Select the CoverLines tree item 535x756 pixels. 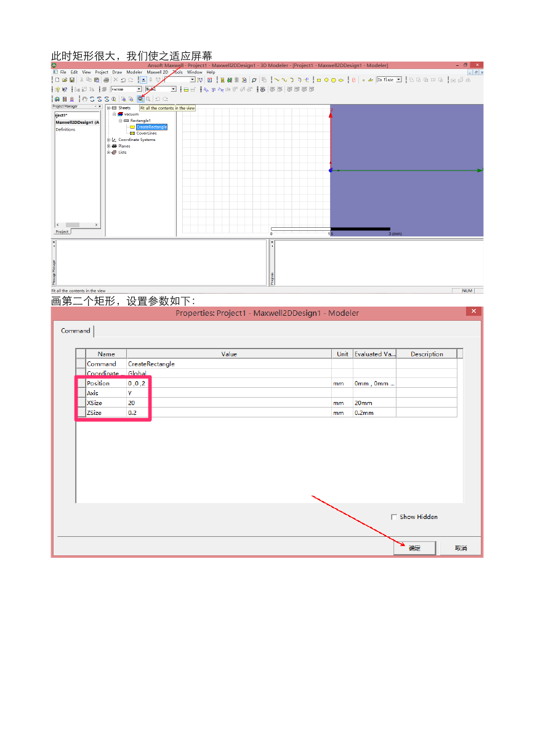coord(147,133)
